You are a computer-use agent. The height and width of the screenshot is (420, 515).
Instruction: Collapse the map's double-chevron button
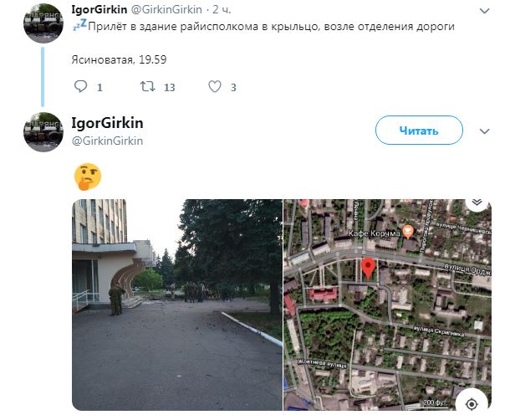pos(477,202)
